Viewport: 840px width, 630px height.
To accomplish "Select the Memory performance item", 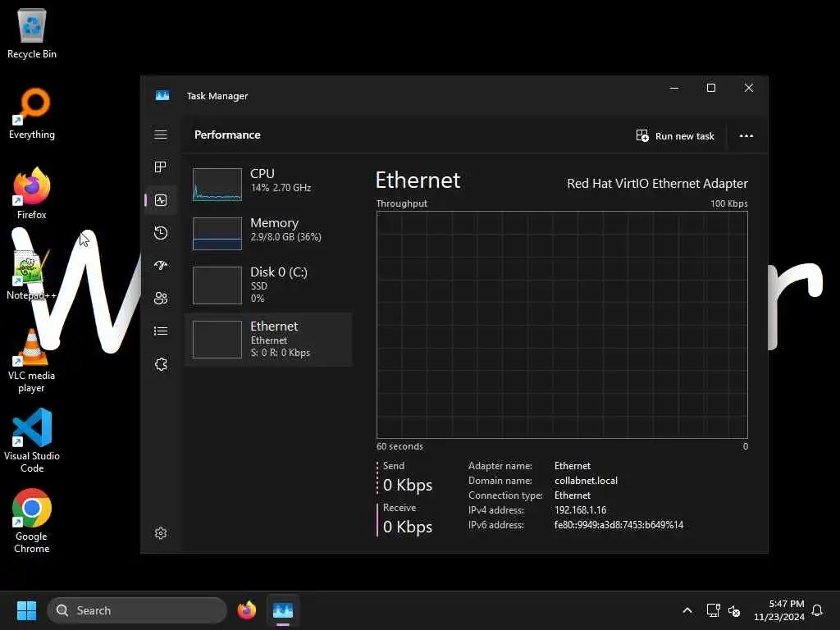I will (x=268, y=232).
